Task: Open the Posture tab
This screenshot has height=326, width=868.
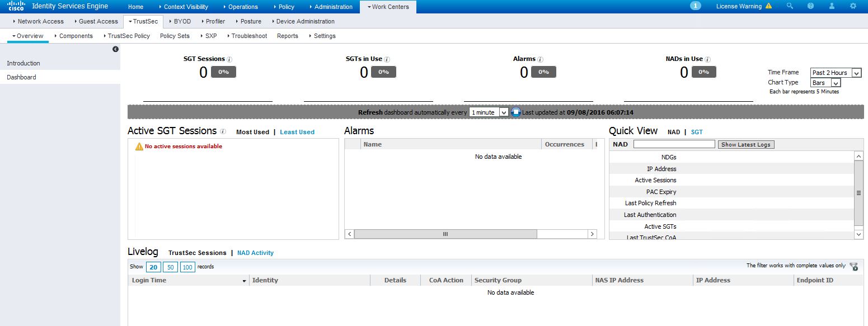Action: [248, 21]
